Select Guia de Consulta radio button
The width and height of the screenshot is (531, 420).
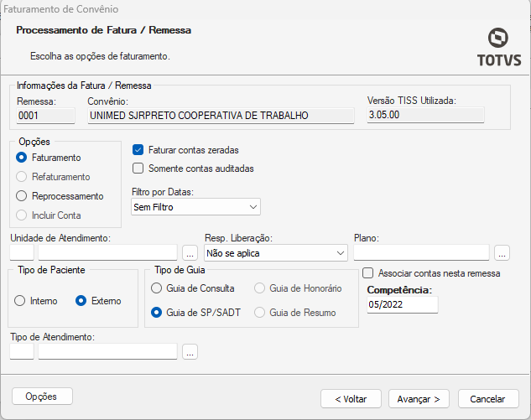coord(157,288)
